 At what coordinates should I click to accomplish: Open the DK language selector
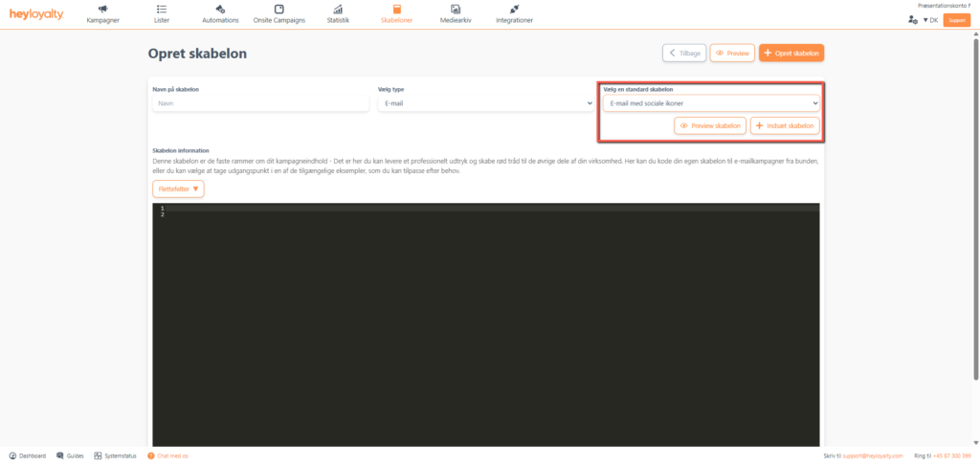[930, 19]
